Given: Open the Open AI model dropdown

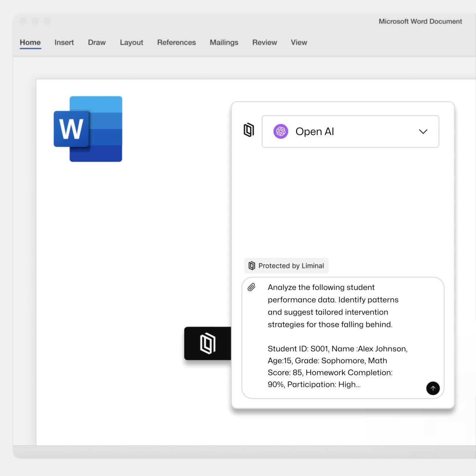Looking at the screenshot, I should coord(350,131).
